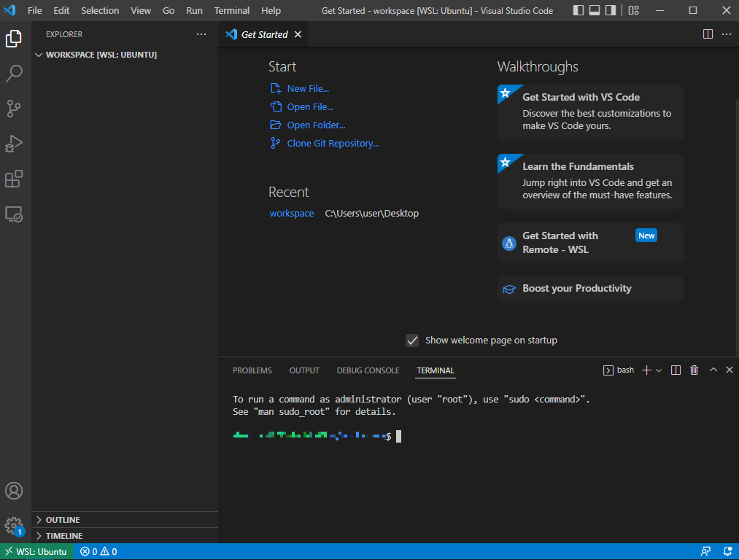This screenshot has height=560, width=739.
Task: Open the Selection menu
Action: pos(100,10)
